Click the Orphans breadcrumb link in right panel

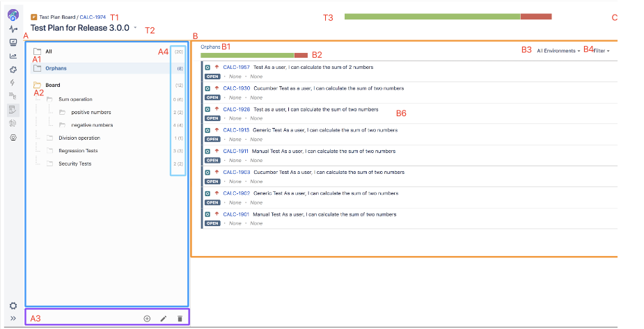210,47
